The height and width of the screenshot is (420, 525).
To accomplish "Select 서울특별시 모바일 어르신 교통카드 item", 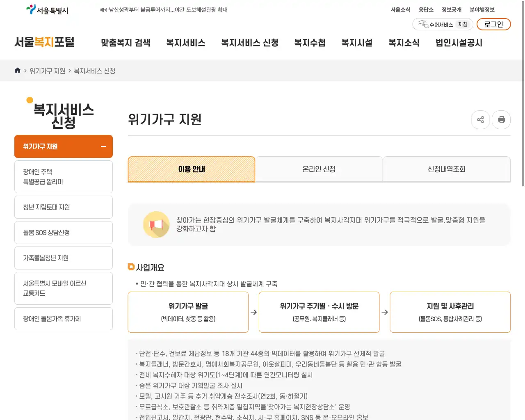I will [64, 288].
